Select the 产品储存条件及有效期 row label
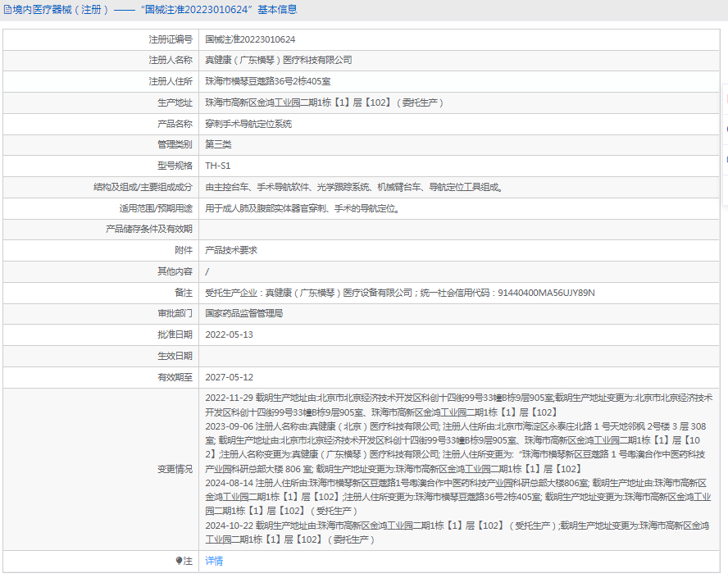 tap(149, 229)
